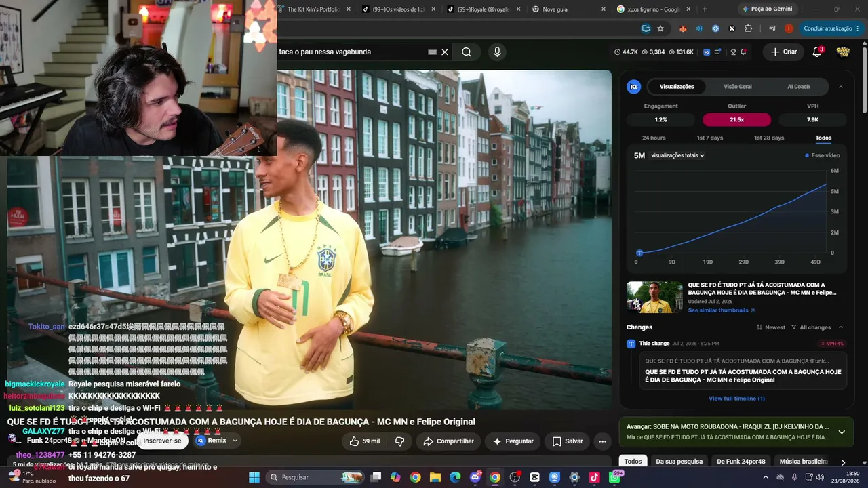The image size is (868, 488).
Task: Select the De Funk 24por48 chip
Action: pyautogui.click(x=741, y=462)
